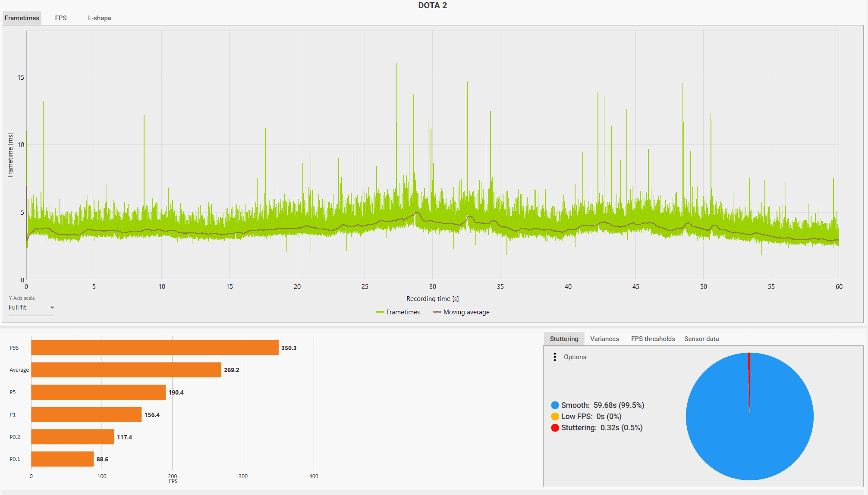The width and height of the screenshot is (868, 495).
Task: Click the Average row label
Action: 19,370
